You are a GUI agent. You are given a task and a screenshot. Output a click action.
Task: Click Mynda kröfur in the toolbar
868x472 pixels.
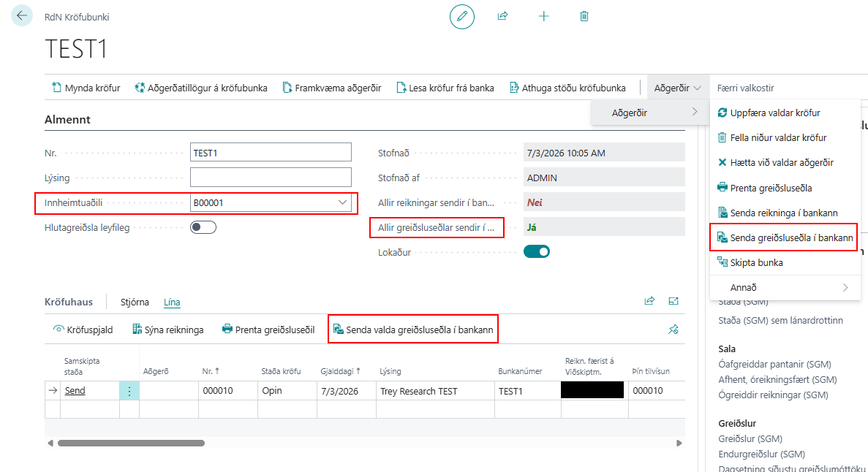(86, 88)
